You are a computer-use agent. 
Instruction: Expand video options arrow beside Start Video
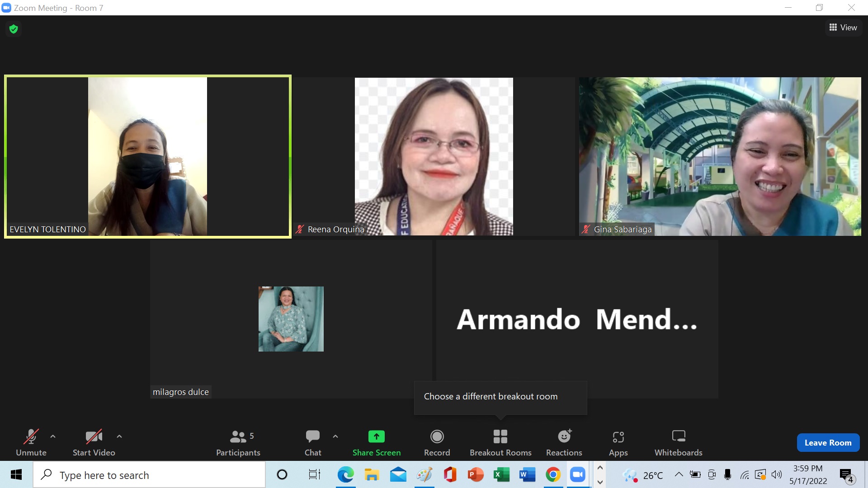coord(119,436)
